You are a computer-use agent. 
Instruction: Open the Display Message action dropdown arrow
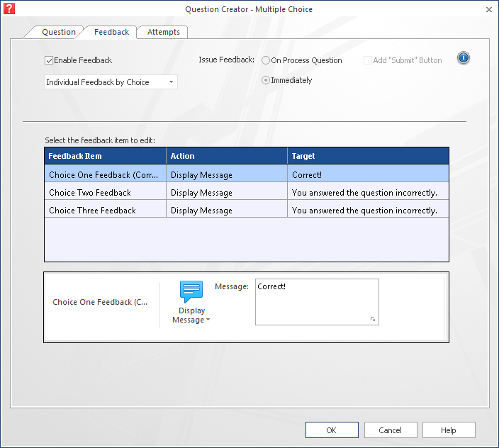208,320
